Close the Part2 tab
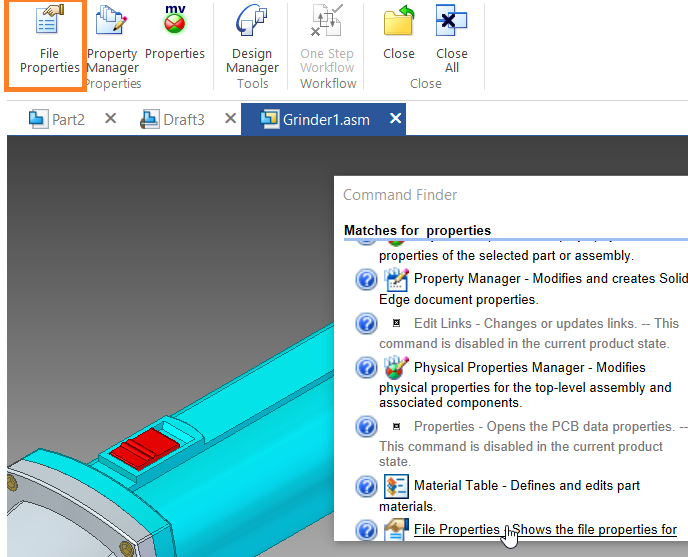Screen dimensions: 688x557 pos(111,119)
